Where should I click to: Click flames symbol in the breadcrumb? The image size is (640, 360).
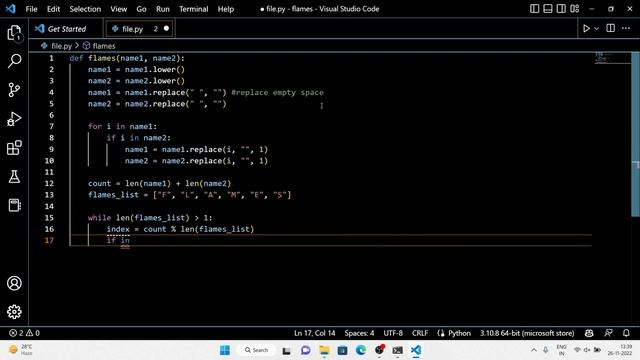104,46
